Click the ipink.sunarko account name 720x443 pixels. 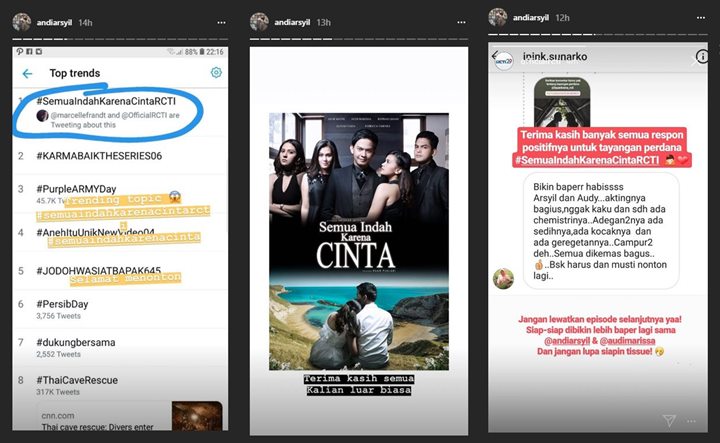[x=555, y=57]
